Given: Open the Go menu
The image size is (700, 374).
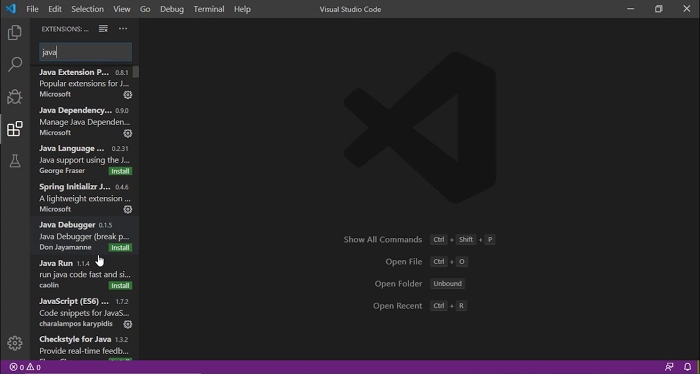Looking at the screenshot, I should pyautogui.click(x=145, y=9).
